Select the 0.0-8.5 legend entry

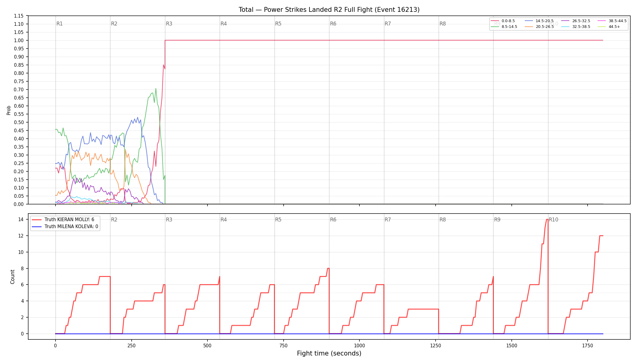(503, 21)
